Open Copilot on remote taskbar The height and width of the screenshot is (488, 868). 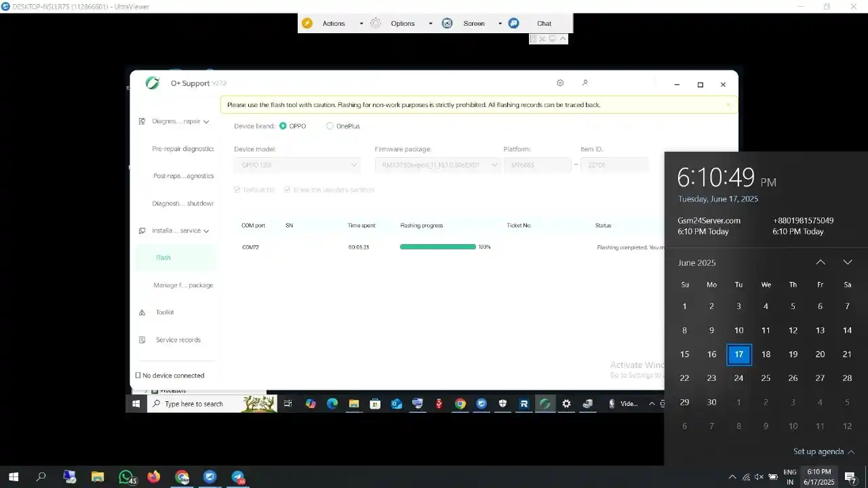(311, 403)
